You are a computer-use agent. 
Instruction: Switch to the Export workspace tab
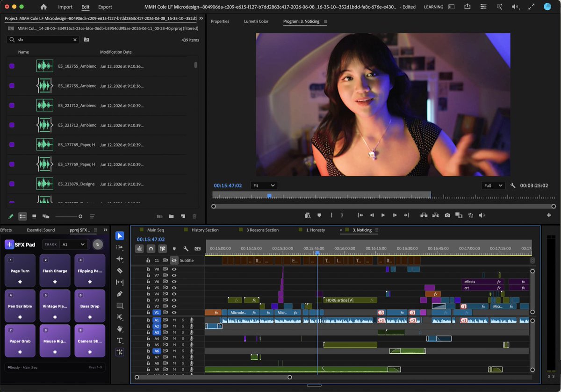pos(105,7)
